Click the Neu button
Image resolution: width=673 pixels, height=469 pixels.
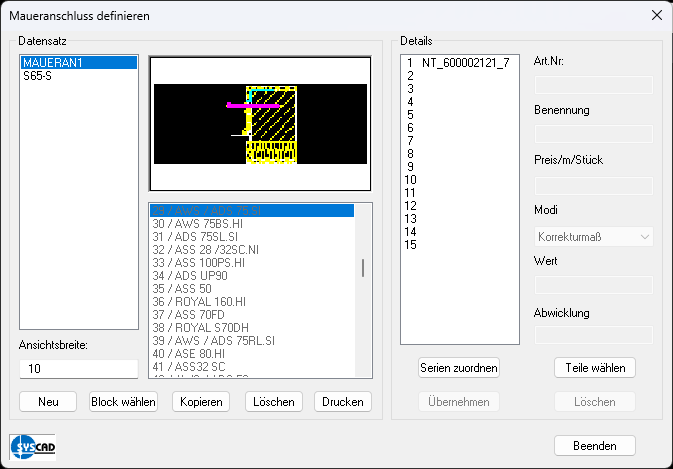48,402
